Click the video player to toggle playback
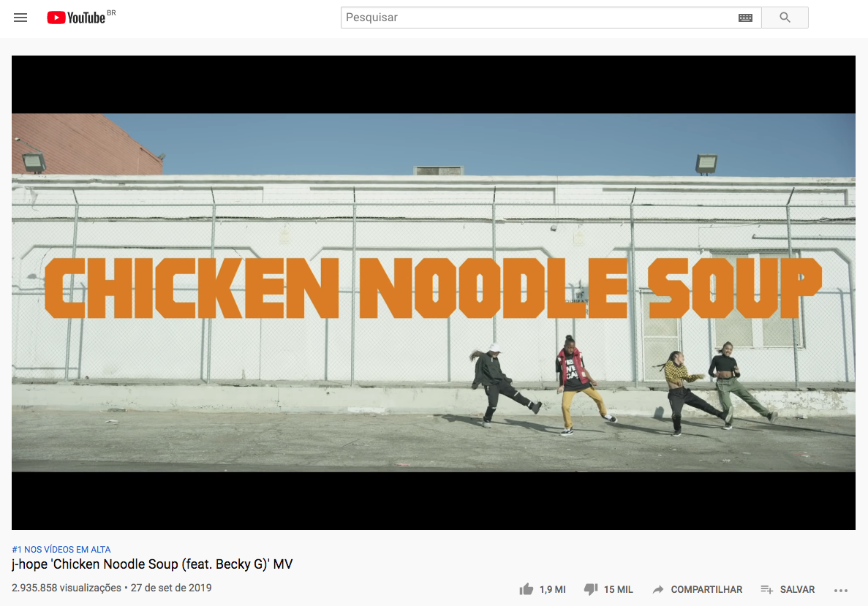 pos(434,292)
